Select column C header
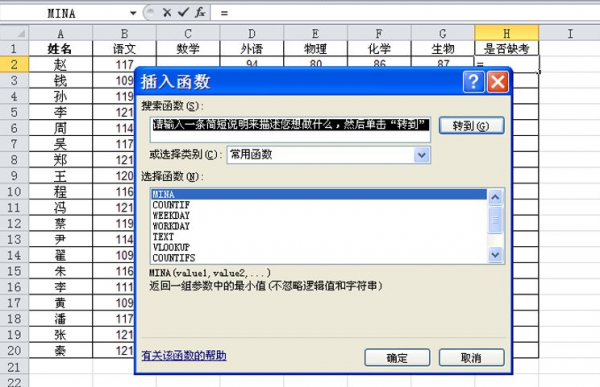This screenshot has height=387, width=600. (188, 34)
